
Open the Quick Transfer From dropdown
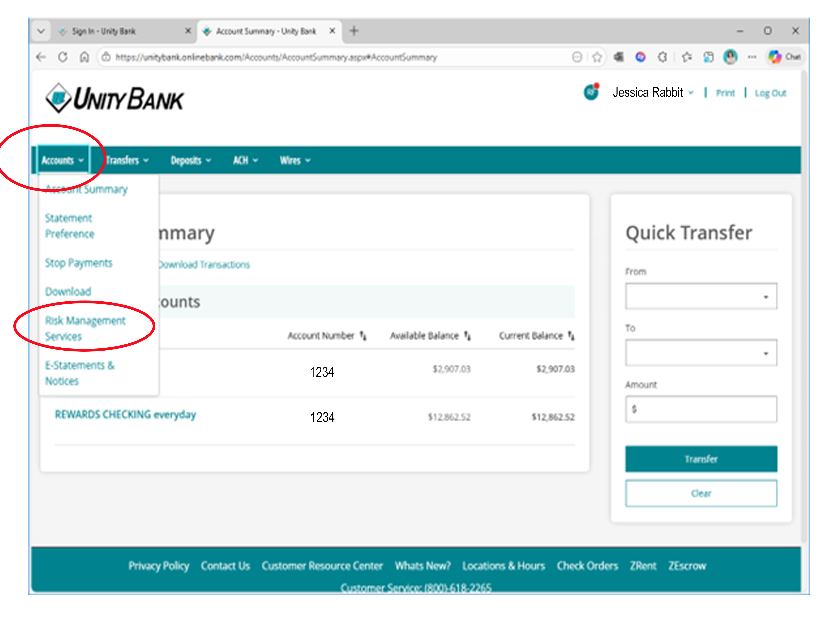pyautogui.click(x=701, y=296)
